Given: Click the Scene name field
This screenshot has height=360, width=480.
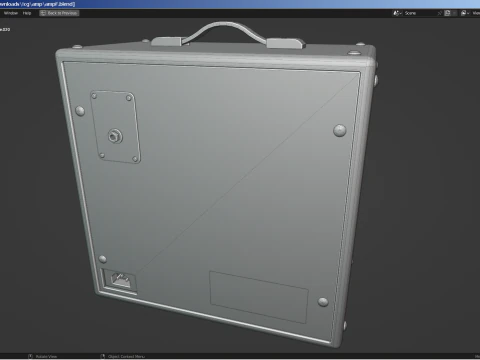Looking at the screenshot, I should (x=419, y=13).
